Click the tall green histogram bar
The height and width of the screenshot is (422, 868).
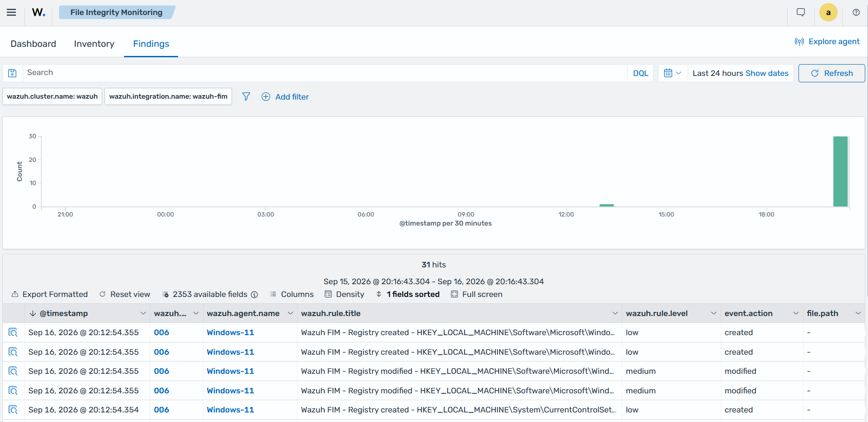(840, 171)
